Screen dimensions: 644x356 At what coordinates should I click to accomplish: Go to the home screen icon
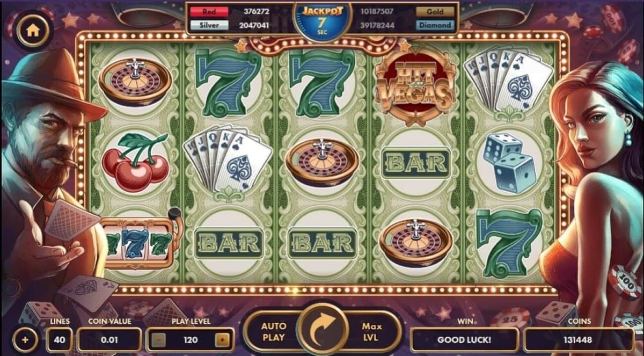point(33,31)
